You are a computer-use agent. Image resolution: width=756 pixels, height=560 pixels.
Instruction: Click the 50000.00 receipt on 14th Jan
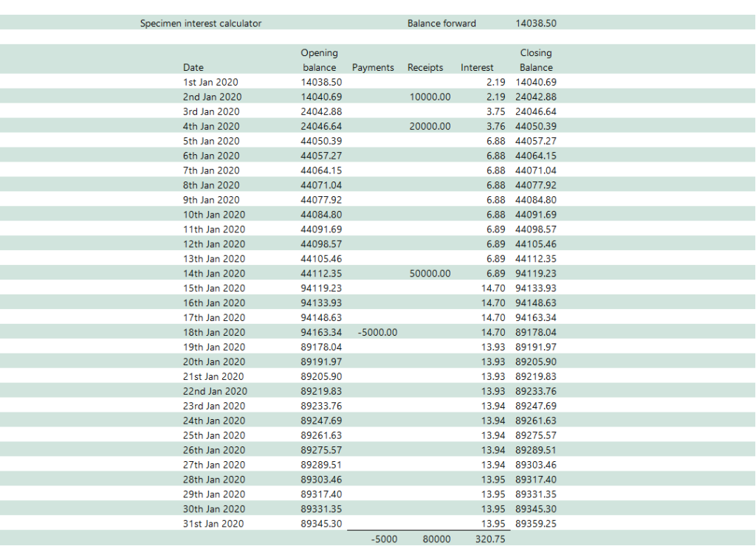point(430,273)
